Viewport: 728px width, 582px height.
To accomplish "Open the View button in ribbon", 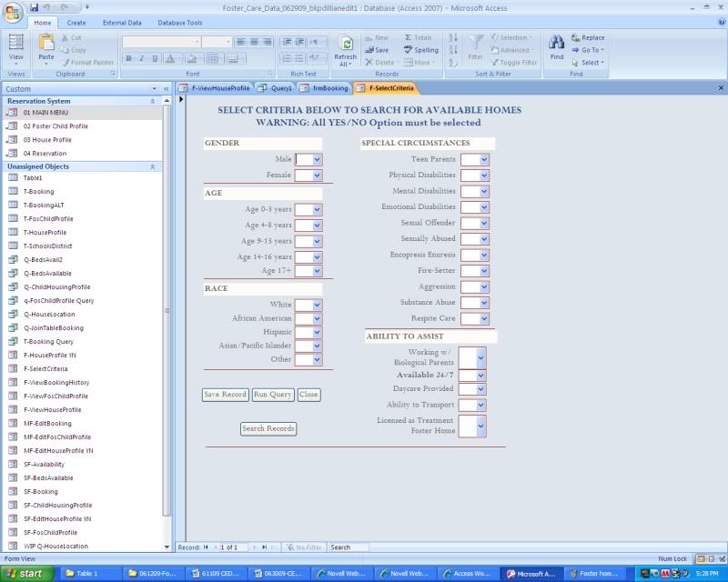I will point(16,44).
